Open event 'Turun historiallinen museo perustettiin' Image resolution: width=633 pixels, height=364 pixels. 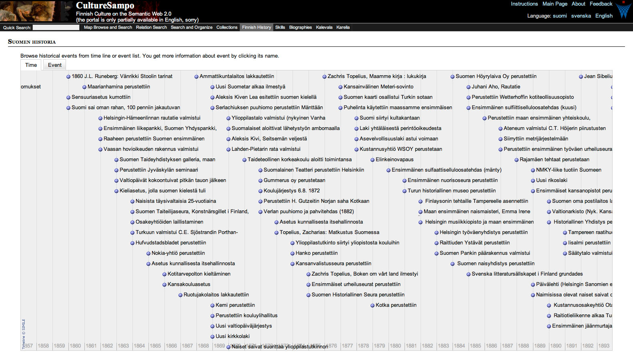pos(452,191)
